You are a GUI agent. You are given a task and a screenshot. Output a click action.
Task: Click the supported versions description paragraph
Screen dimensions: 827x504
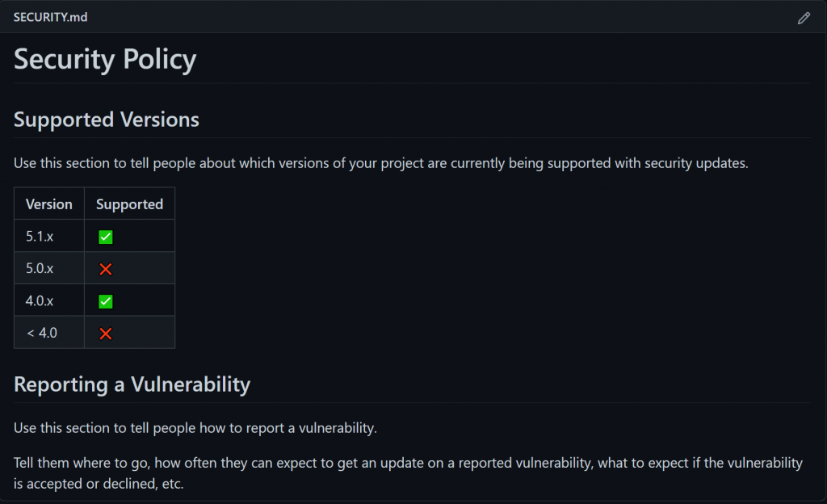click(x=380, y=163)
